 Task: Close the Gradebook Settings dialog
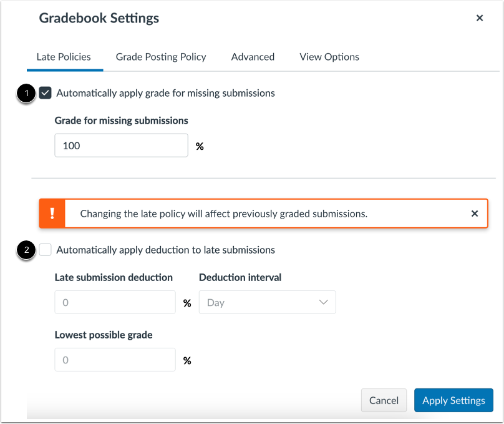pos(479,18)
